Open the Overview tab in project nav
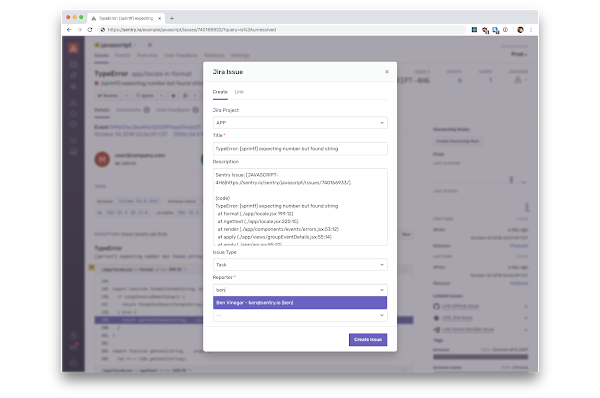 click(147, 55)
